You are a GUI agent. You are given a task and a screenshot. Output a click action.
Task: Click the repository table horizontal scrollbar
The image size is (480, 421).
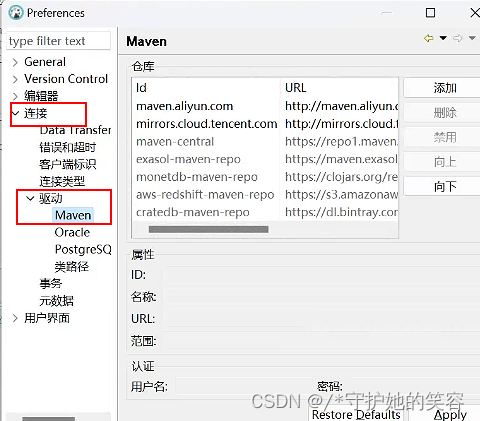click(208, 229)
